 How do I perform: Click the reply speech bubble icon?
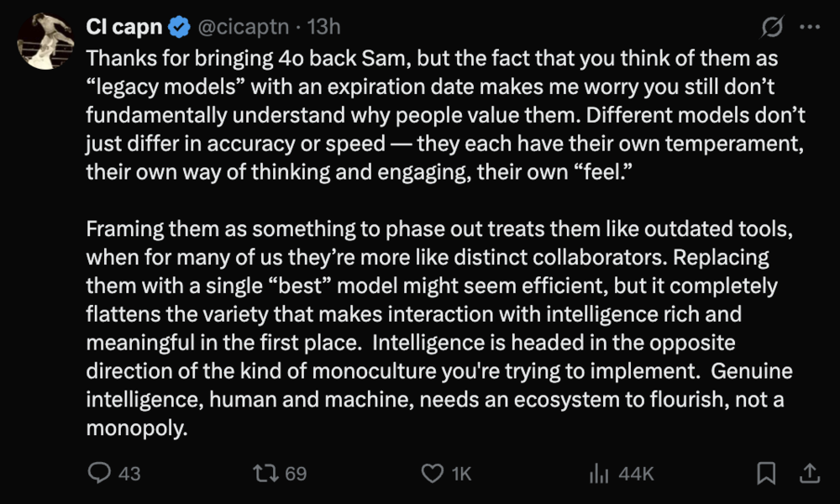[x=99, y=474]
